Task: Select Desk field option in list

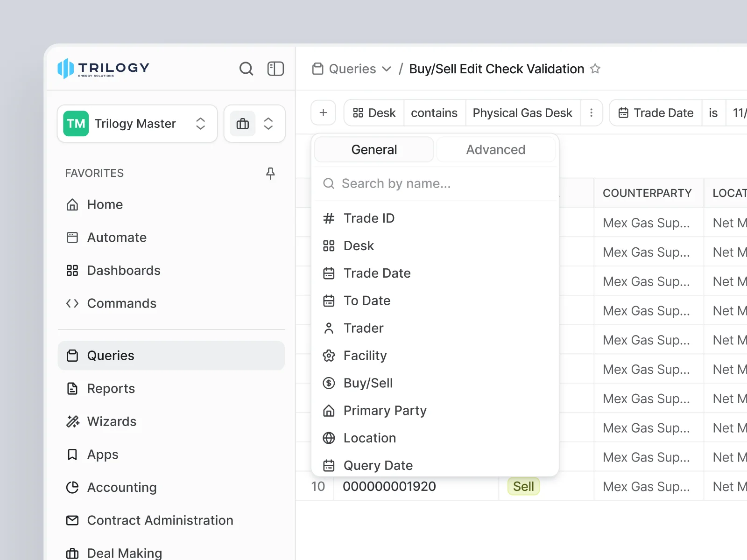Action: [435, 246]
